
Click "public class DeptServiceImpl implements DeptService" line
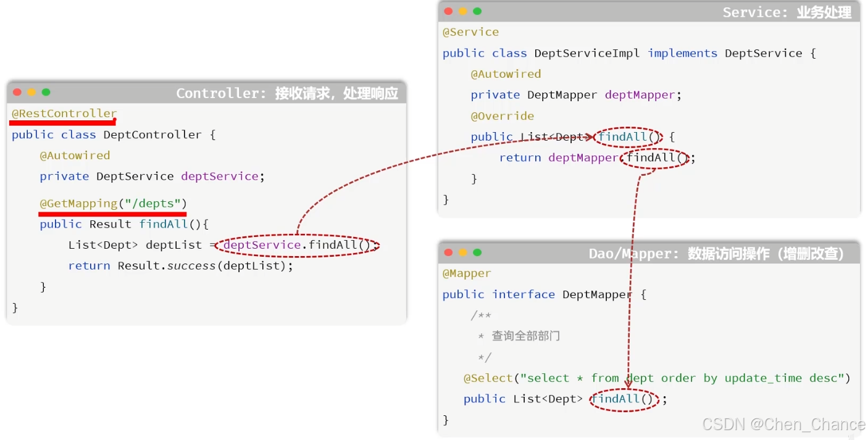click(x=629, y=53)
